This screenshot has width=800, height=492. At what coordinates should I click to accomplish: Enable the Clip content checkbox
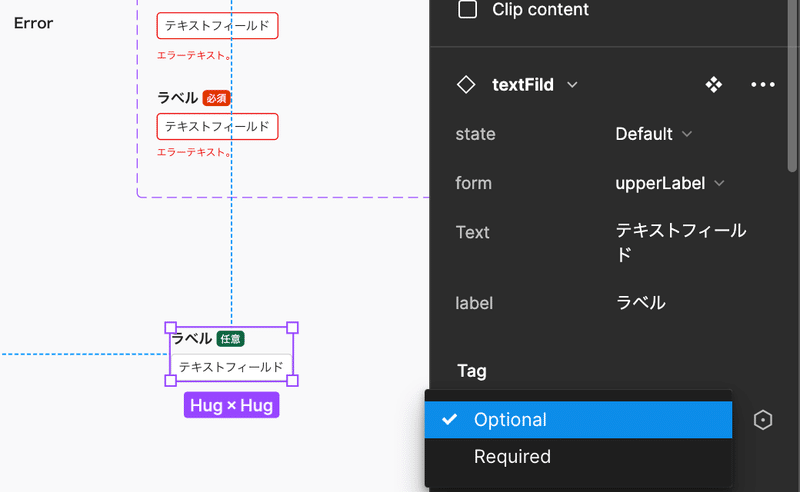pos(467,9)
